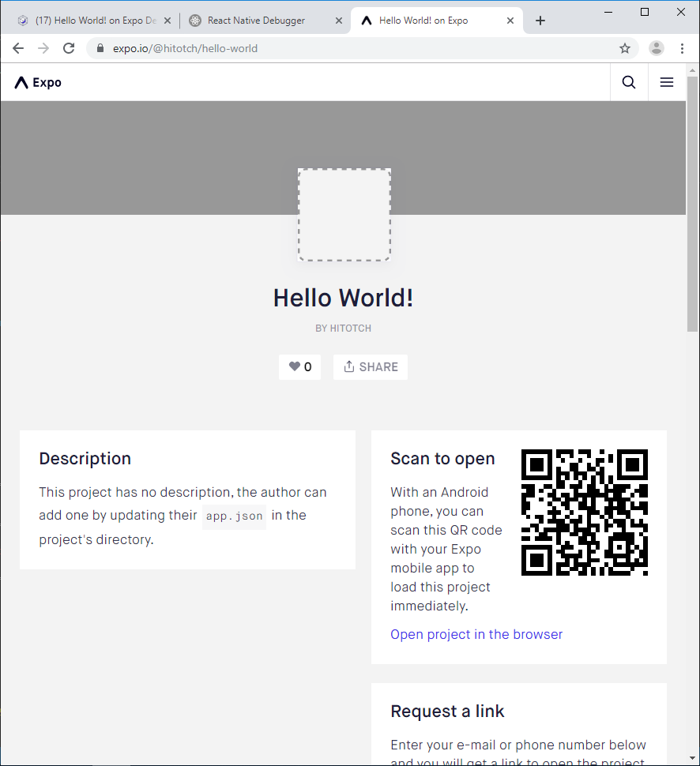Click the bookmark star in the address bar
The image size is (700, 766).
(x=625, y=47)
